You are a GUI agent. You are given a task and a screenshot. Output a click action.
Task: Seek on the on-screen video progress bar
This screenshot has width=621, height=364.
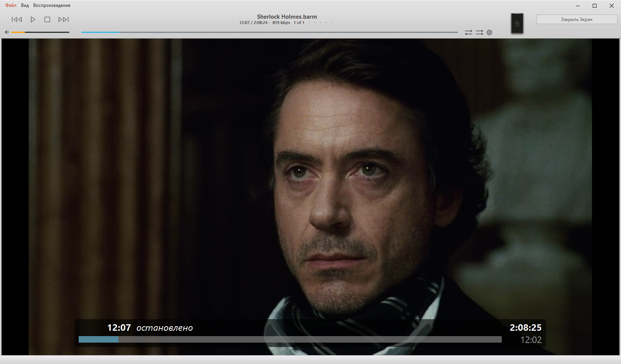pos(290,340)
